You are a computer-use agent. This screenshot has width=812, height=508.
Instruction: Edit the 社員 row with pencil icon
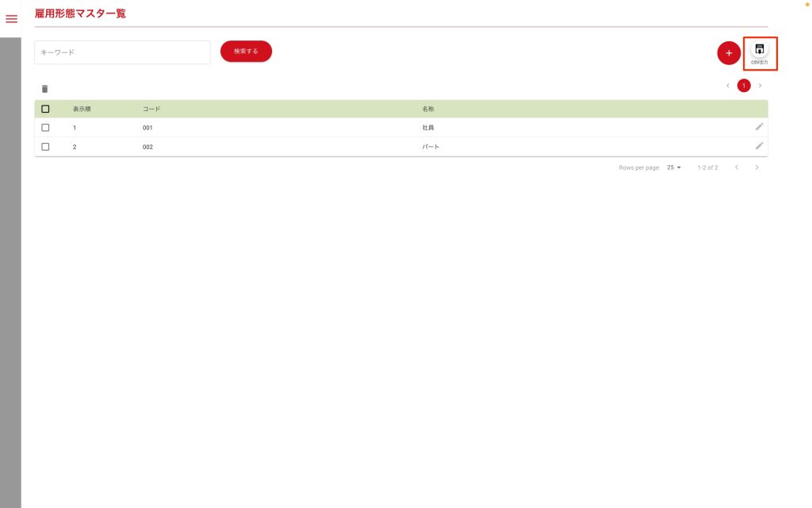pyautogui.click(x=759, y=127)
